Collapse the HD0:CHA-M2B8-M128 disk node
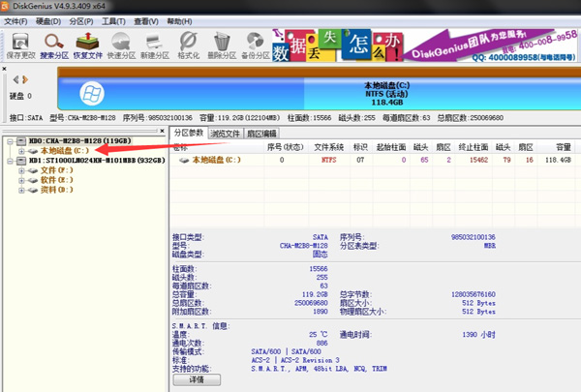Image resolution: width=581 pixels, height=392 pixels. (x=9, y=140)
